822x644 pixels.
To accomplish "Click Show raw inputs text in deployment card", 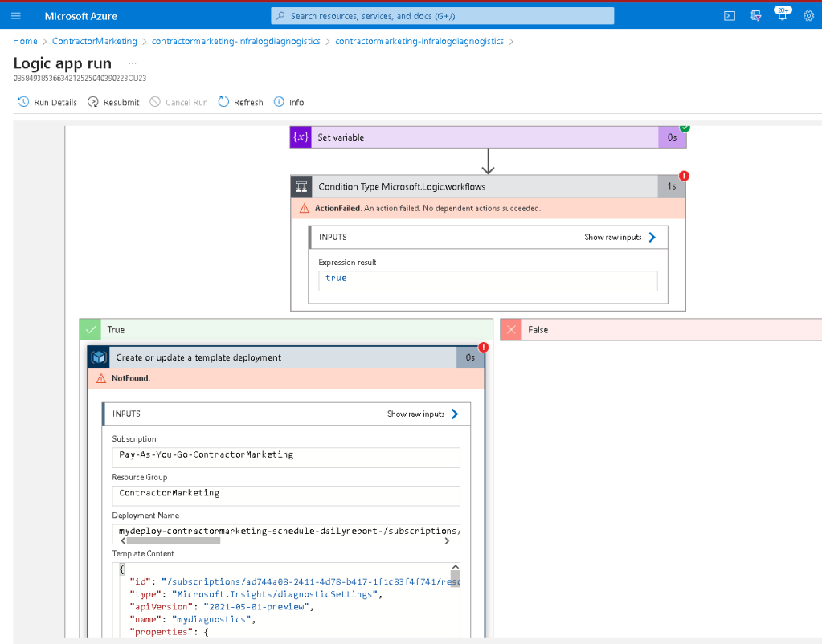I will point(415,414).
